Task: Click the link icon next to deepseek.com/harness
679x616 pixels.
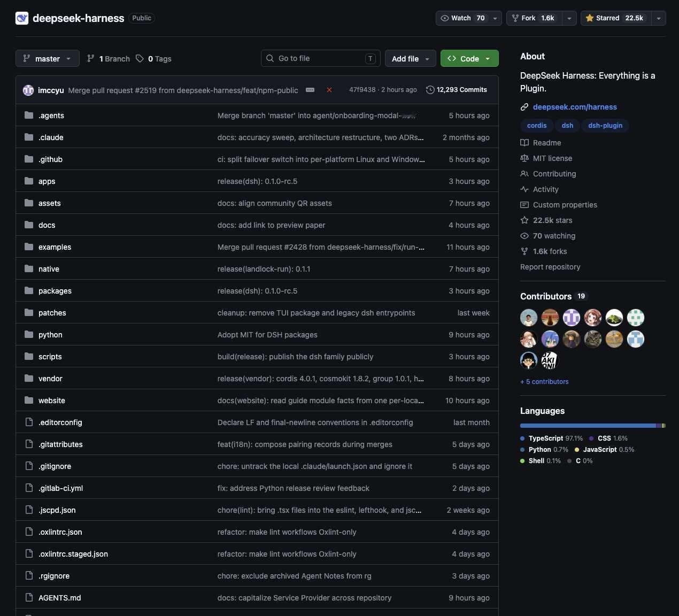Action: pyautogui.click(x=524, y=107)
